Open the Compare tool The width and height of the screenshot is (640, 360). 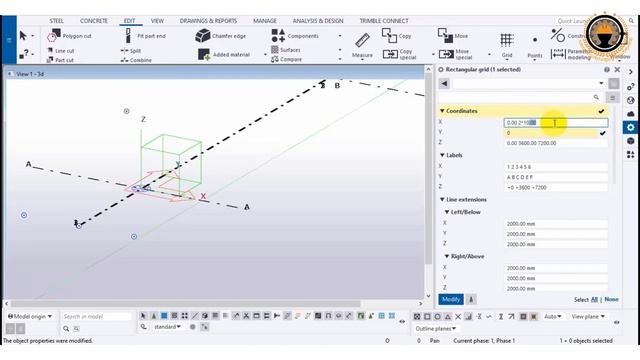[x=287, y=59]
